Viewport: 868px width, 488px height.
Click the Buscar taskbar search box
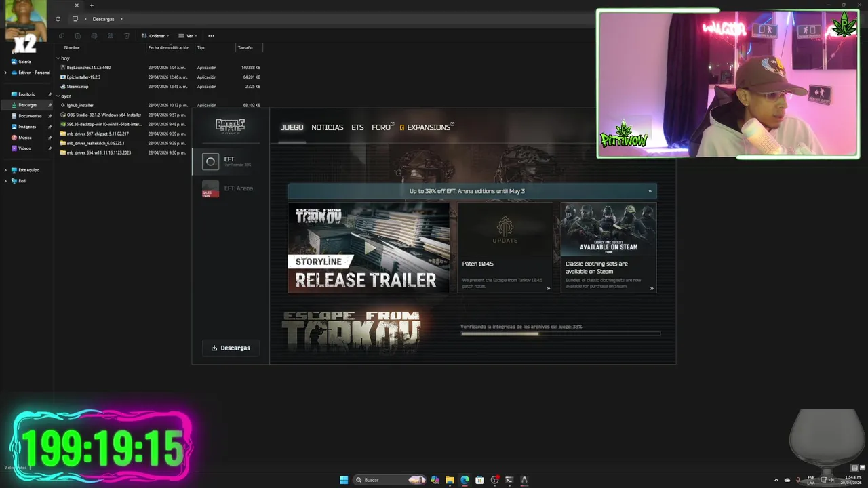(390, 480)
